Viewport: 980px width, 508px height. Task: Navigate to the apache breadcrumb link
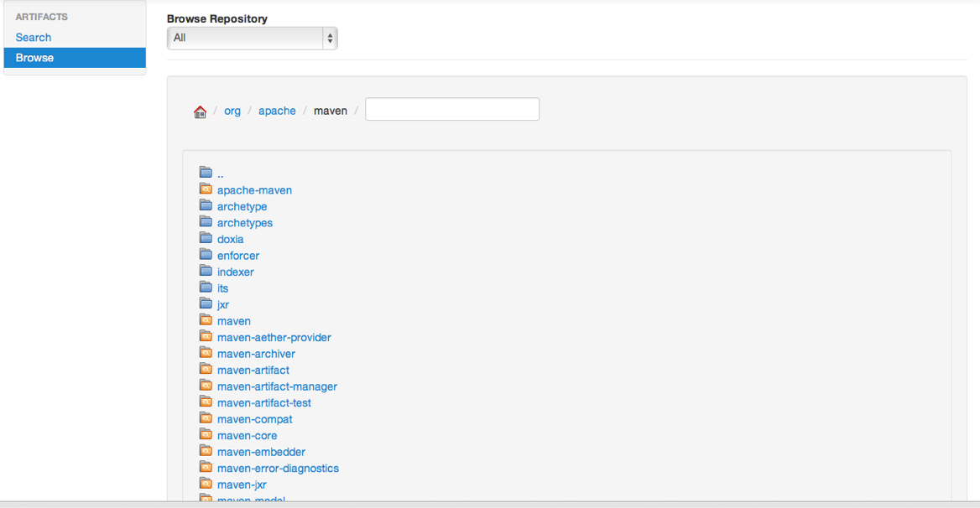[277, 111]
